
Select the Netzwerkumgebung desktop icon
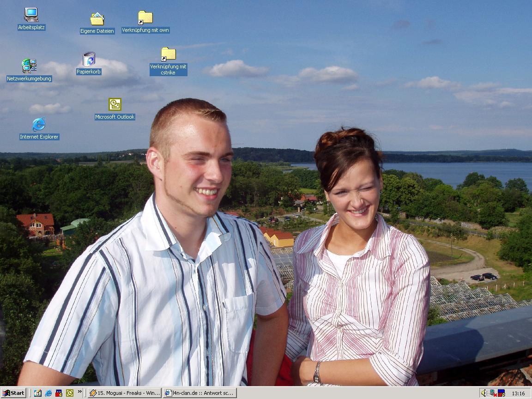(29, 66)
